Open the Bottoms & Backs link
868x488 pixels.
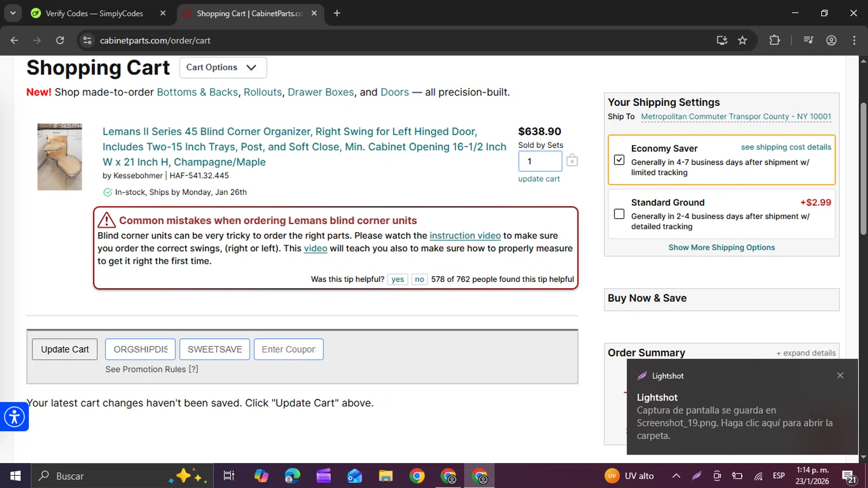pos(197,92)
